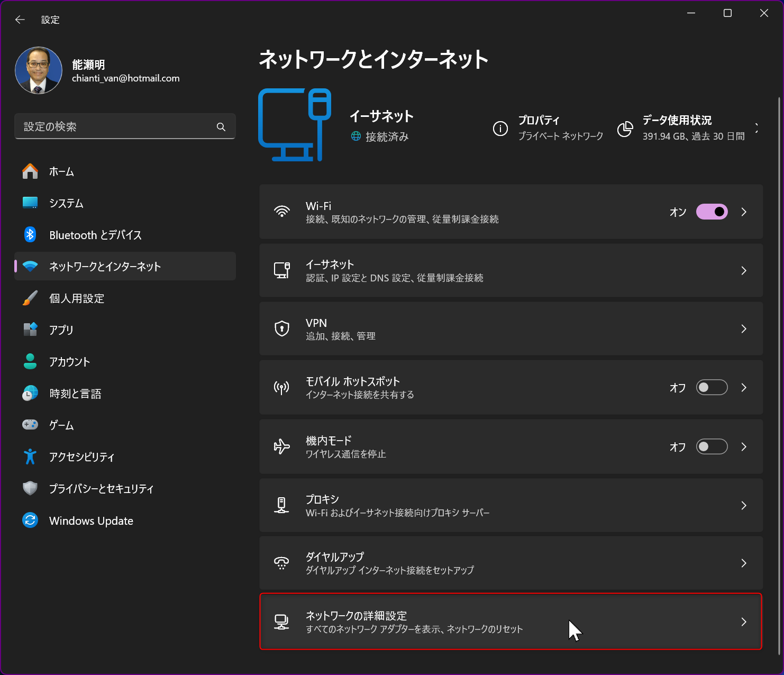Click the proxy server icon
Image resolution: width=784 pixels, height=675 pixels.
click(281, 505)
